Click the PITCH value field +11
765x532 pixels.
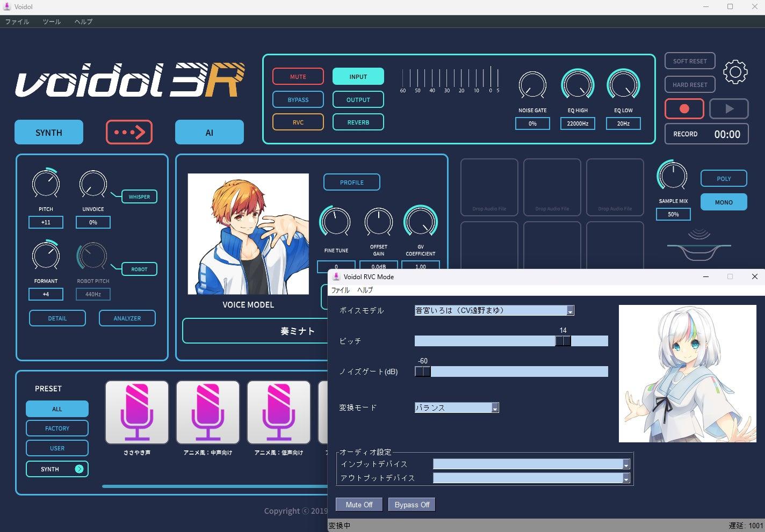tap(46, 222)
